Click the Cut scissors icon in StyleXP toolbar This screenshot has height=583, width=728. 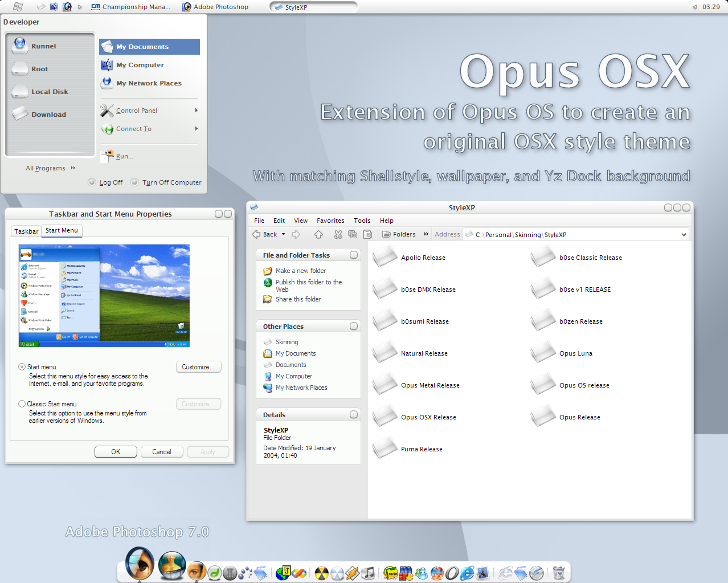338,234
